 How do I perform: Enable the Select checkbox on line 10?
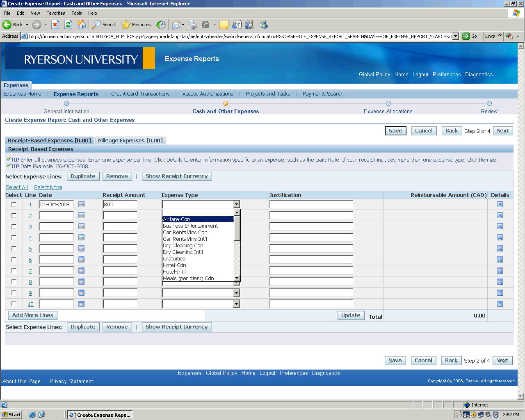tap(14, 304)
